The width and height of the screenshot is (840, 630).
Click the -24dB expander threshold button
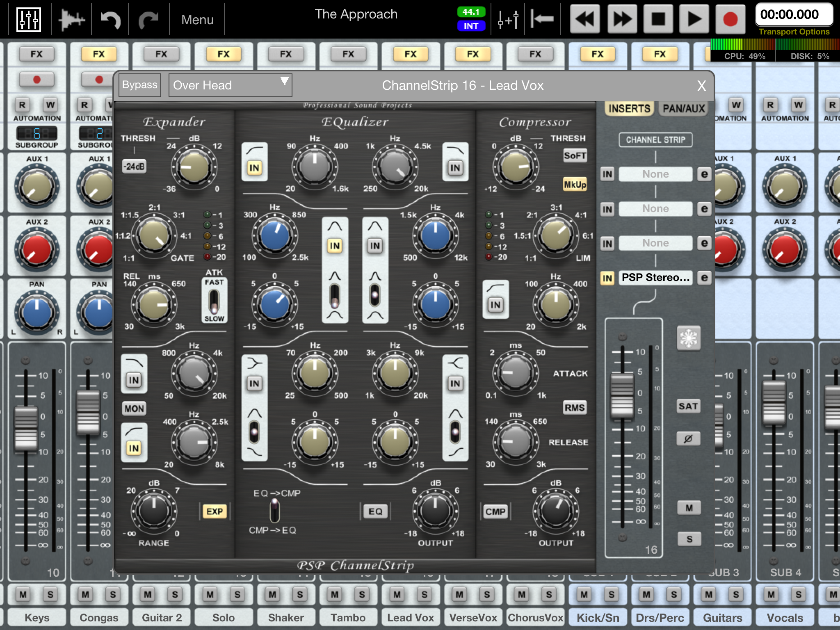point(134,167)
